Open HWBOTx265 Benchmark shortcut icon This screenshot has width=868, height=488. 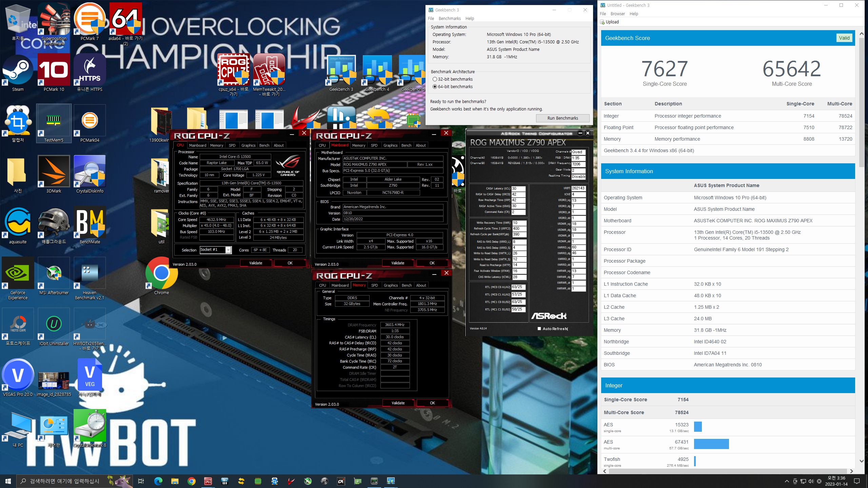(x=90, y=329)
